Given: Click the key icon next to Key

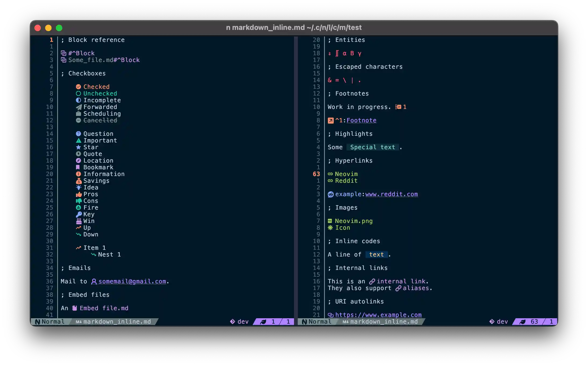Looking at the screenshot, I should tap(78, 214).
